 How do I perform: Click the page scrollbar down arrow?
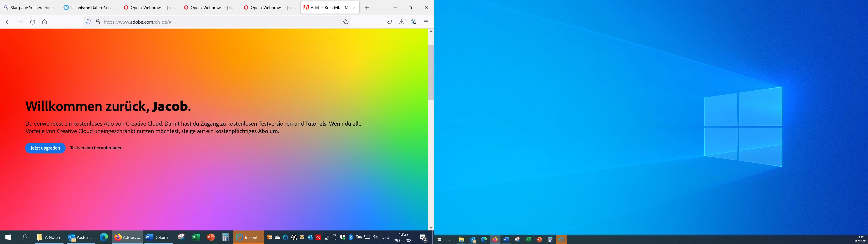pos(431,228)
